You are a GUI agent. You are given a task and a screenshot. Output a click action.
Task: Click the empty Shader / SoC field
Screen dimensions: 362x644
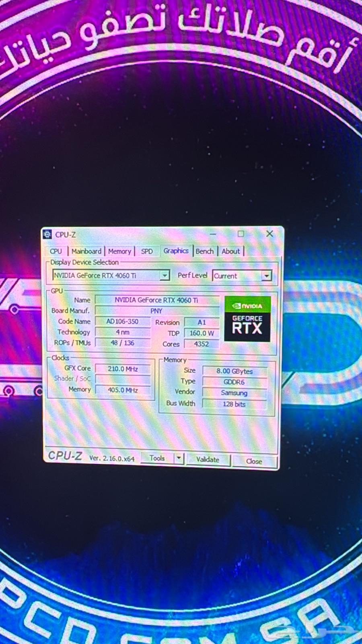[123, 379]
